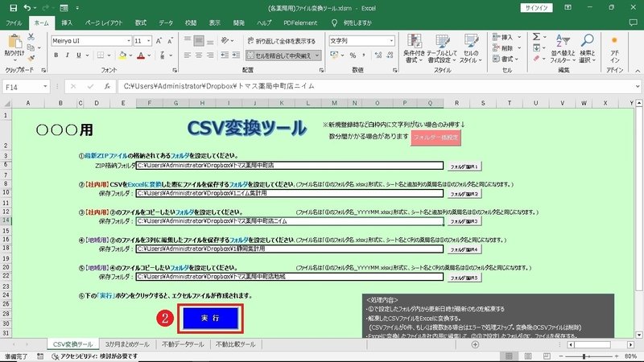Image resolution: width=644 pixels, height=362 pixels.
Task: Click the ZIP格納フォルダ path field
Action: (290, 166)
